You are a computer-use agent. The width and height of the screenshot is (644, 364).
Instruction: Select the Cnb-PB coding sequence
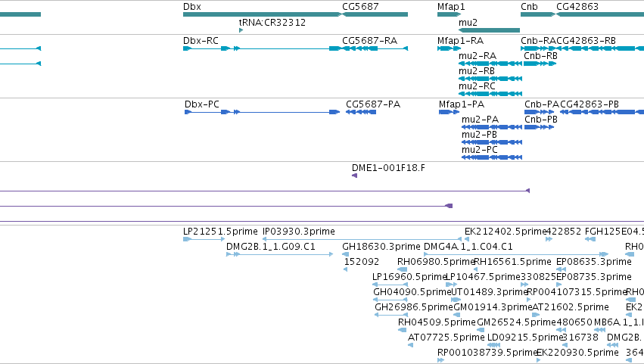pos(539,127)
